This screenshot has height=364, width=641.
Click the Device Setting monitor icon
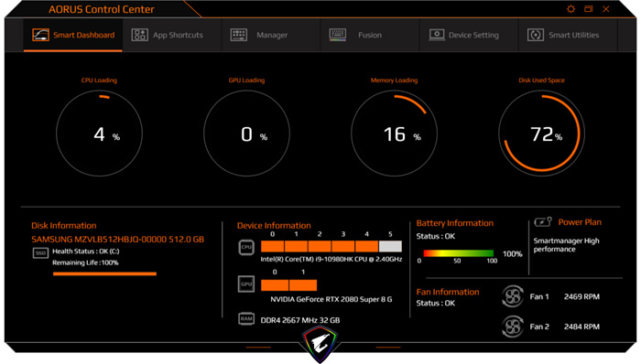click(437, 35)
